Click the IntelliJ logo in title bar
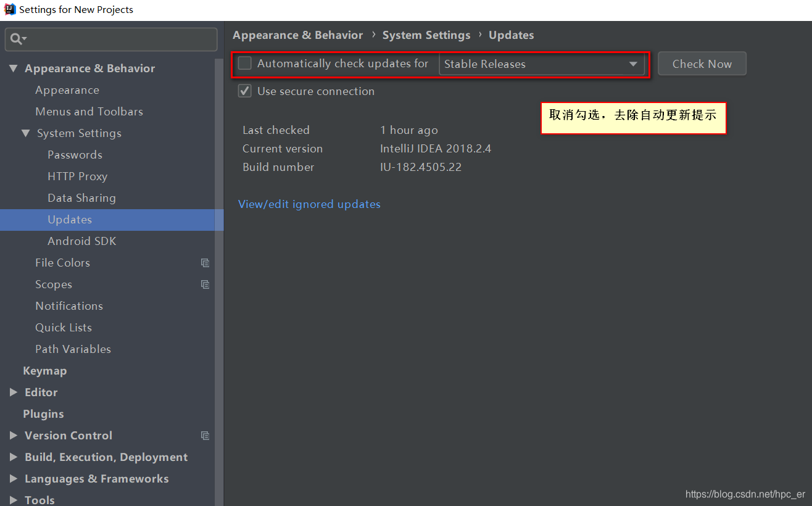 9,9
